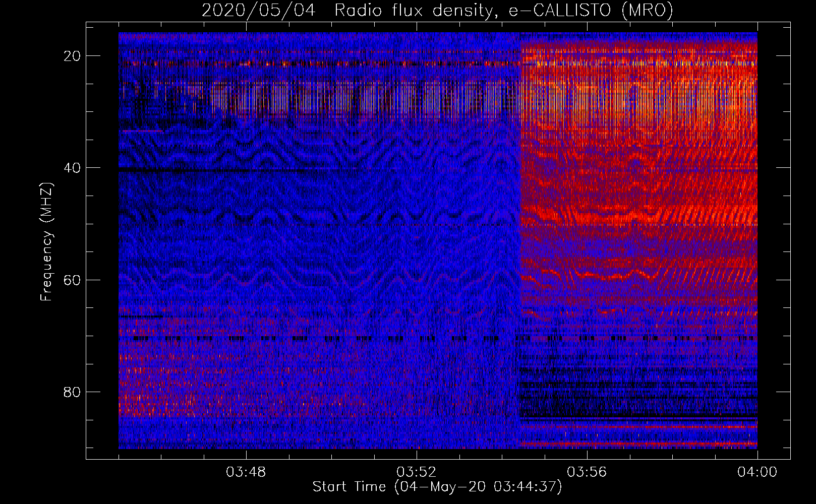Click the 40 frequency tick label

point(73,168)
